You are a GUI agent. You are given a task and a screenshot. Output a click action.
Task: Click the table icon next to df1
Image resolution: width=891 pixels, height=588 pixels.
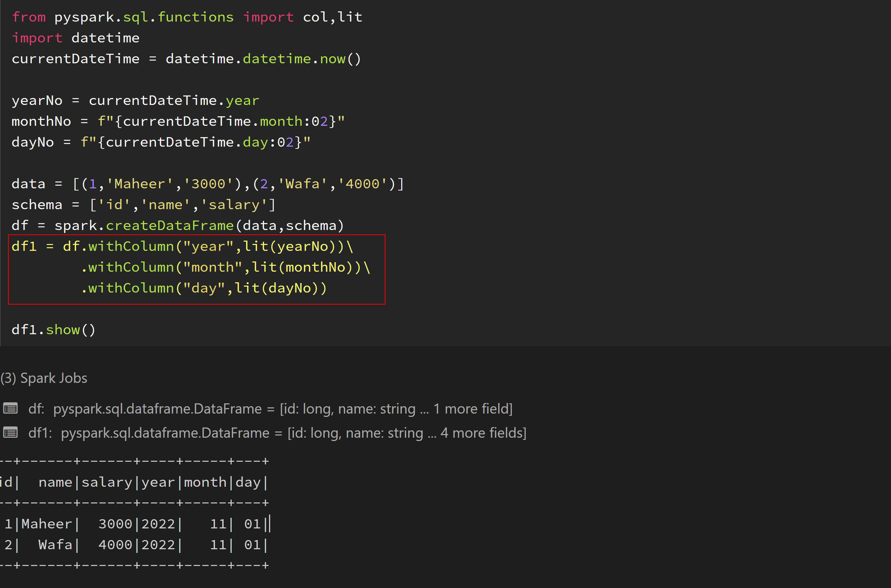point(11,432)
